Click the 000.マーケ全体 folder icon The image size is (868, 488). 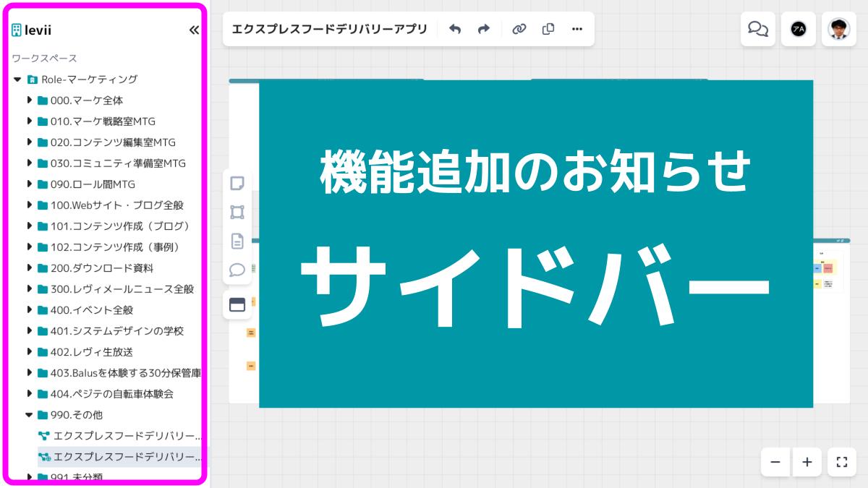point(43,100)
